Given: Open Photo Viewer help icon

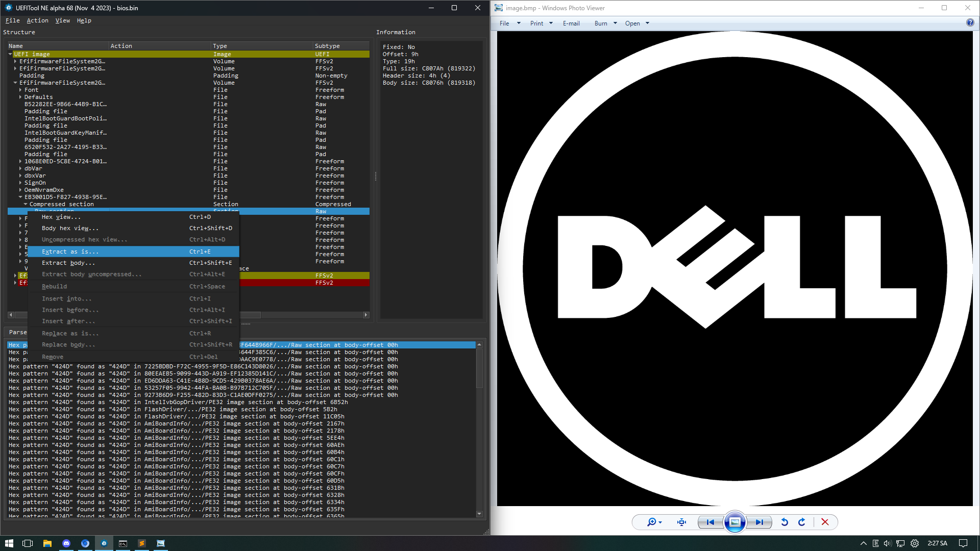Looking at the screenshot, I should (x=970, y=23).
